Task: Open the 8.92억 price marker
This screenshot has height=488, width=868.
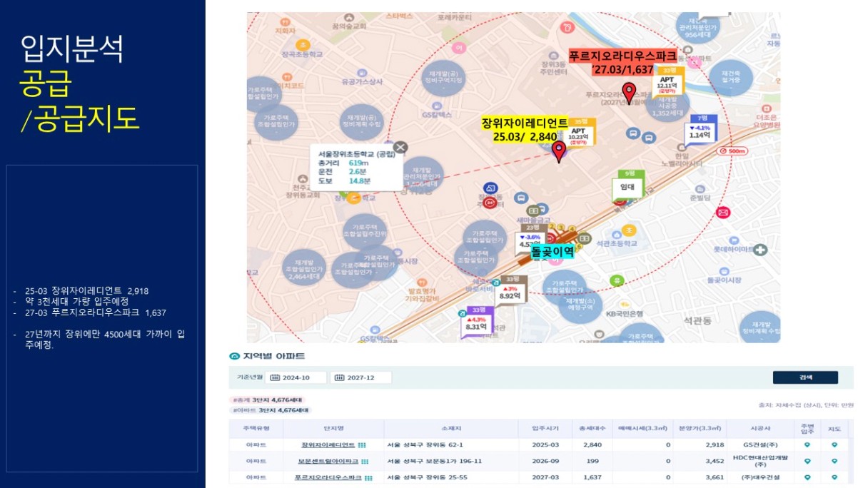Action: tap(511, 291)
